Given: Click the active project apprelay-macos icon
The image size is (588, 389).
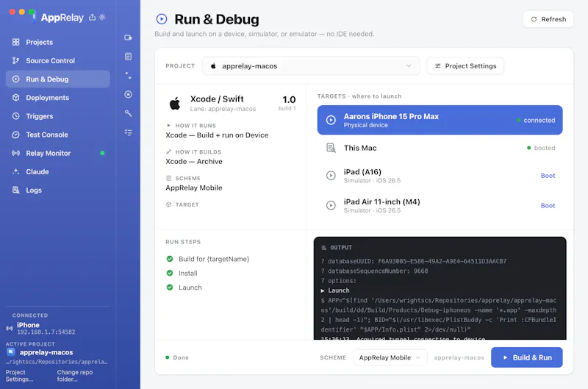Looking at the screenshot, I should pos(11,351).
